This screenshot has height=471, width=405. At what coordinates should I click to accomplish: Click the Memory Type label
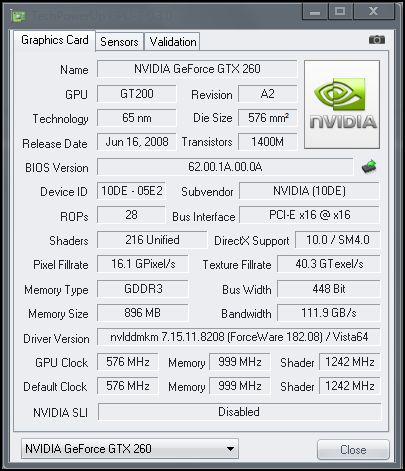coord(56,290)
